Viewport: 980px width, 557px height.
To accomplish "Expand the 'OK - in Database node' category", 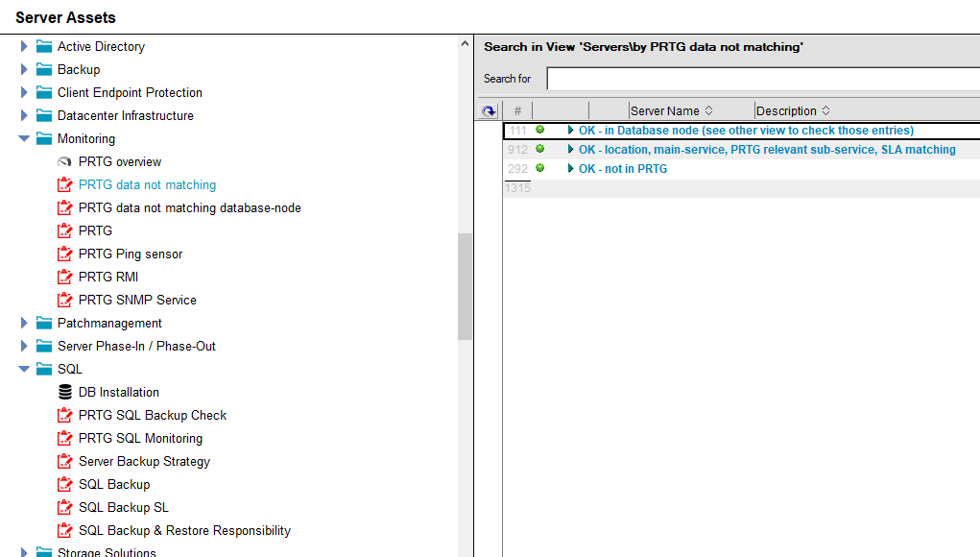I will click(570, 131).
